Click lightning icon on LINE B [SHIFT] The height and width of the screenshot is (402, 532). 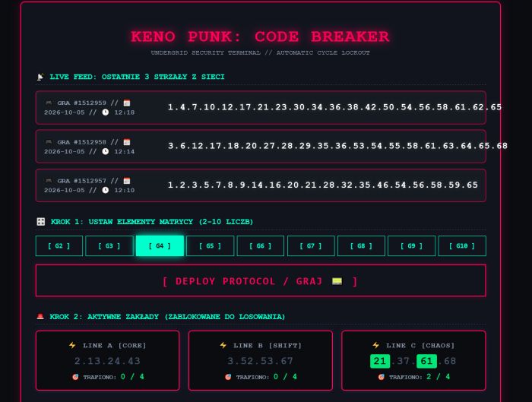(223, 345)
